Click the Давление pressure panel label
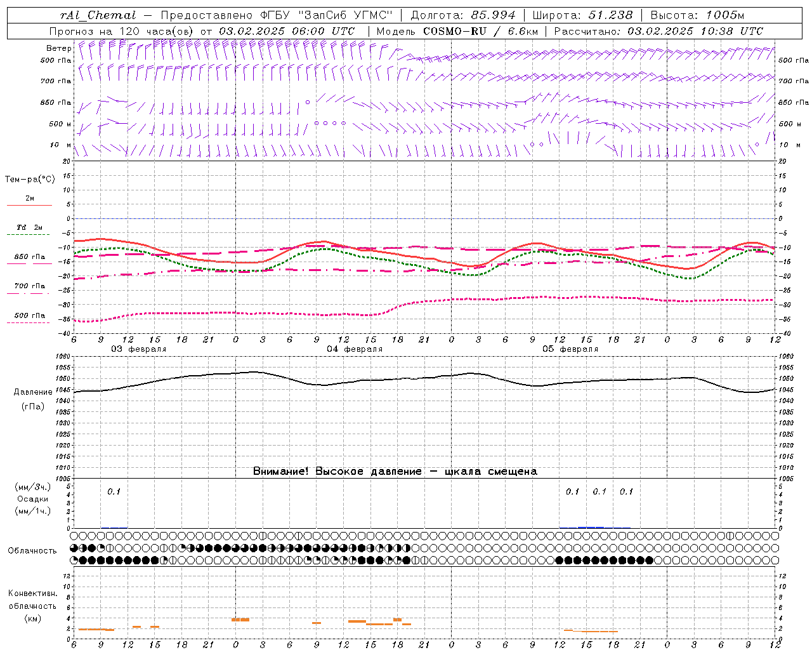This screenshot has height=650, width=812. [33, 392]
